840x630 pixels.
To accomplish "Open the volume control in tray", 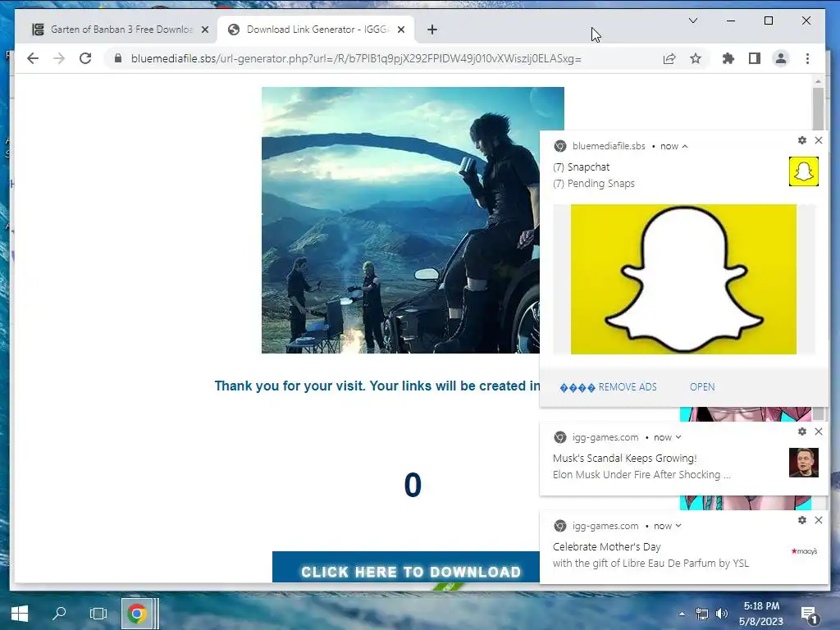I will (722, 614).
